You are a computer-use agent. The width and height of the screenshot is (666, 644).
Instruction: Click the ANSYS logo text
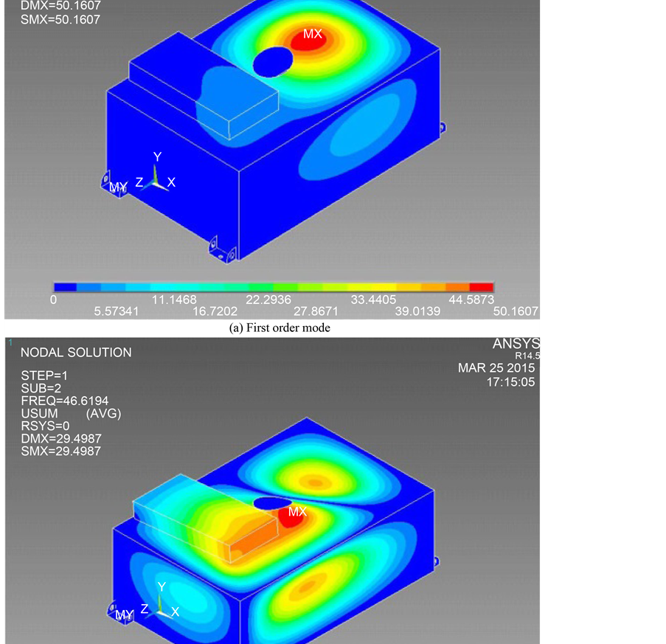(x=516, y=344)
